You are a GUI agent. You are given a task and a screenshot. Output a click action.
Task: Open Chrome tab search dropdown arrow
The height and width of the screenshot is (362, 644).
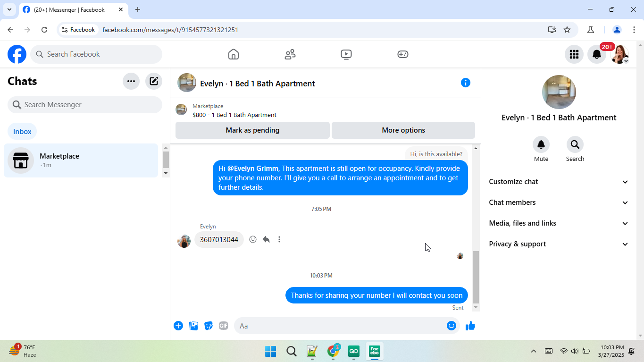(x=9, y=9)
